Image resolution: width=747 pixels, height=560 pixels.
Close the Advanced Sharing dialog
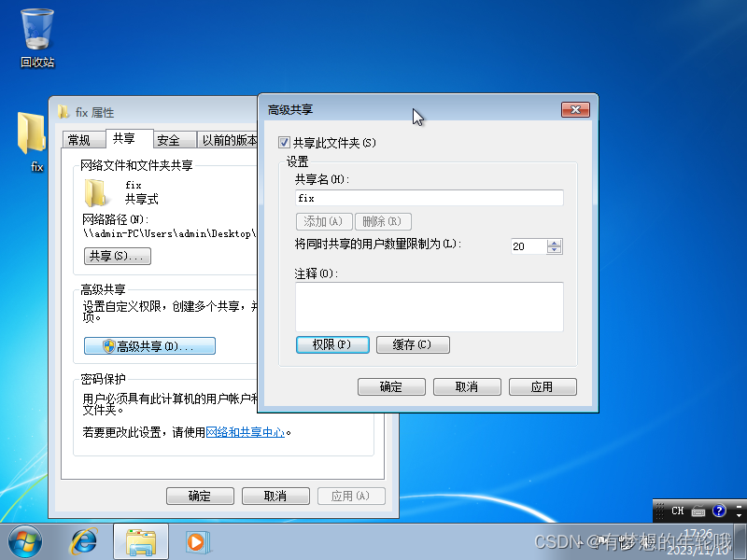[575, 109]
